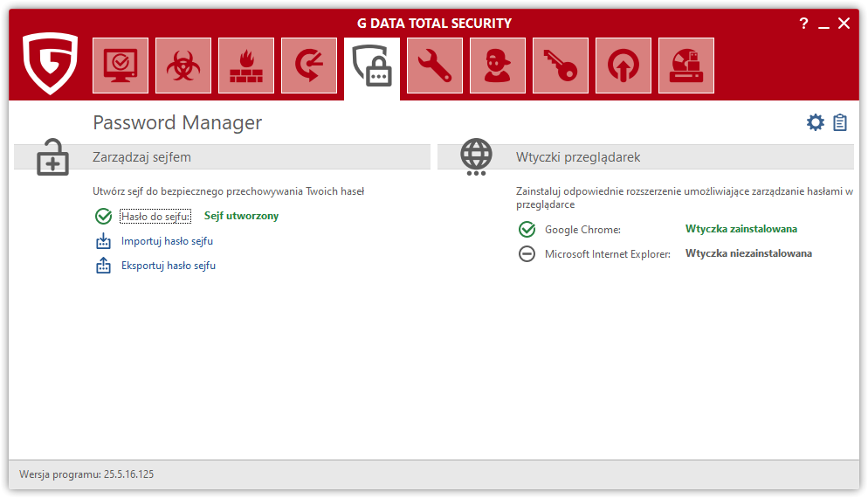The width and height of the screenshot is (868, 498).
Task: Open the Autostart Manager power icon
Action: click(x=623, y=66)
